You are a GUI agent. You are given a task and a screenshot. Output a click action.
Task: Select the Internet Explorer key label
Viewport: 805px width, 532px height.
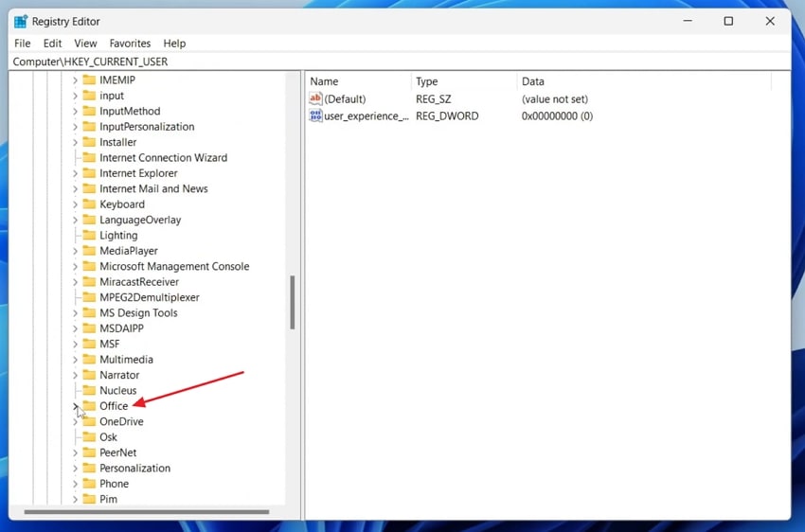(138, 173)
